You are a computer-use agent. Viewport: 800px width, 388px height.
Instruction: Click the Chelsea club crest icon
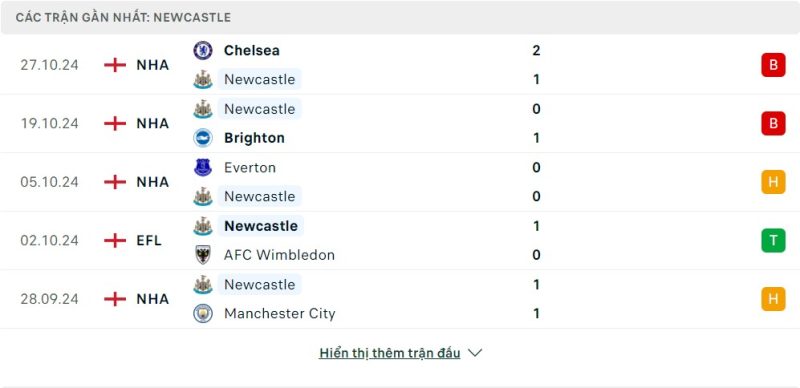point(203,51)
